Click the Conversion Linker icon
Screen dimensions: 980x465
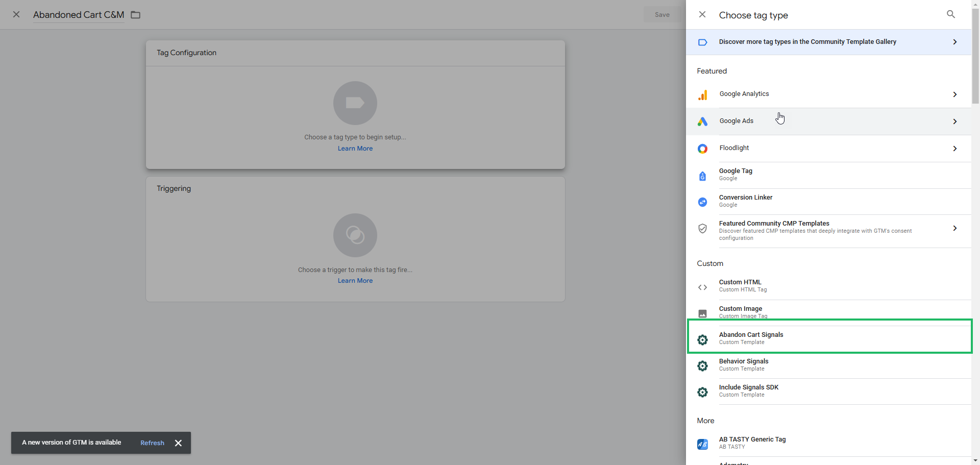(x=703, y=202)
